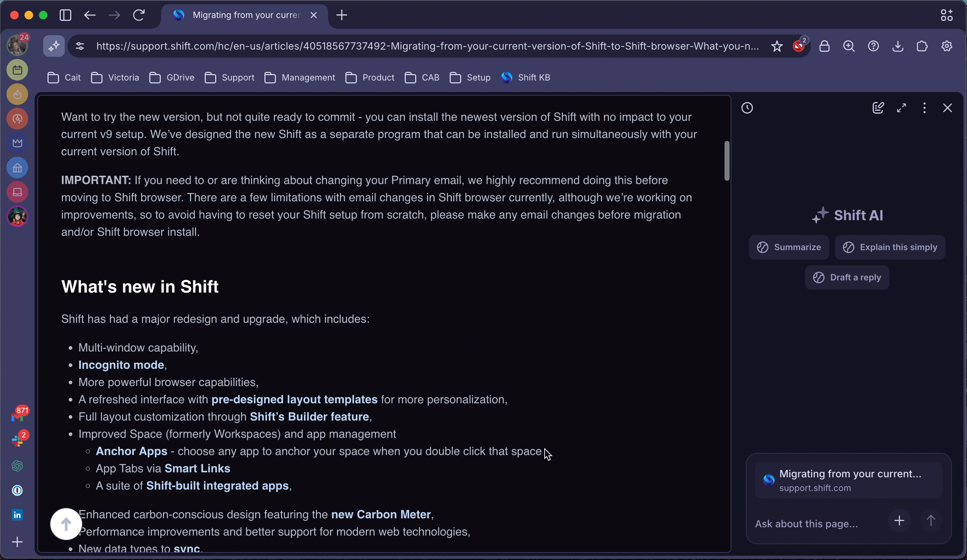Open the bank building app in sidebar
This screenshot has width=967, height=560.
click(17, 168)
